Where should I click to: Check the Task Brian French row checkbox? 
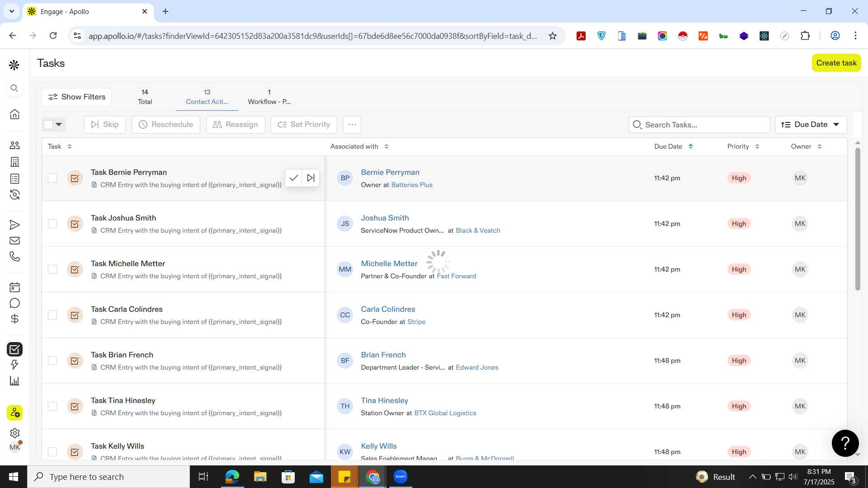(x=52, y=361)
